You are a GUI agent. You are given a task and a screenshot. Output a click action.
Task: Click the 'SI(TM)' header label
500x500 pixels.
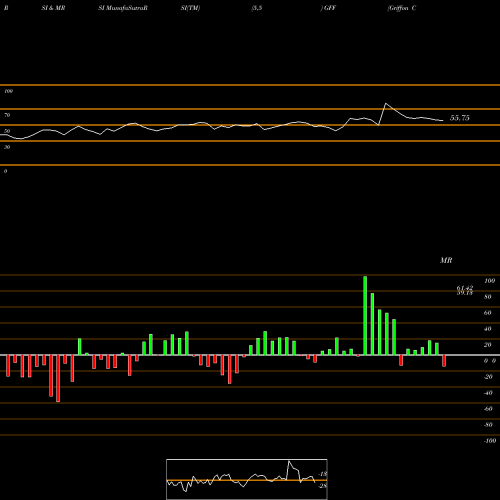click(190, 8)
